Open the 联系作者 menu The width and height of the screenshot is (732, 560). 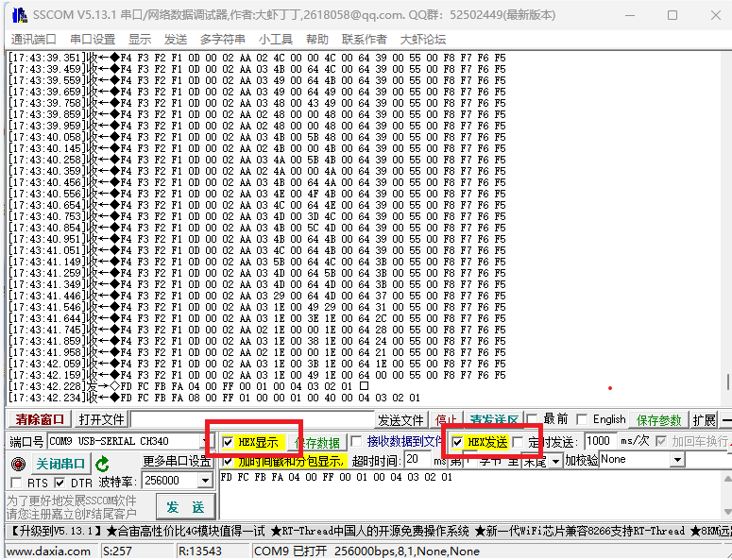coord(365,40)
